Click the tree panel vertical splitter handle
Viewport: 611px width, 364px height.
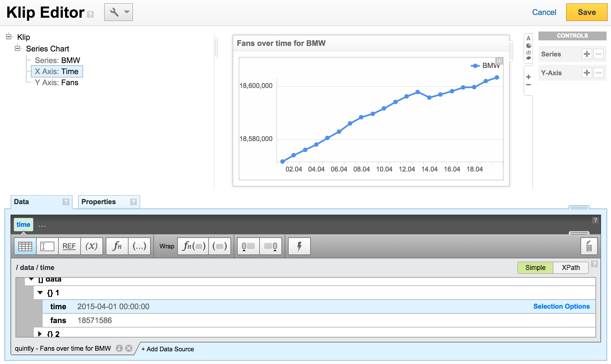215,48
